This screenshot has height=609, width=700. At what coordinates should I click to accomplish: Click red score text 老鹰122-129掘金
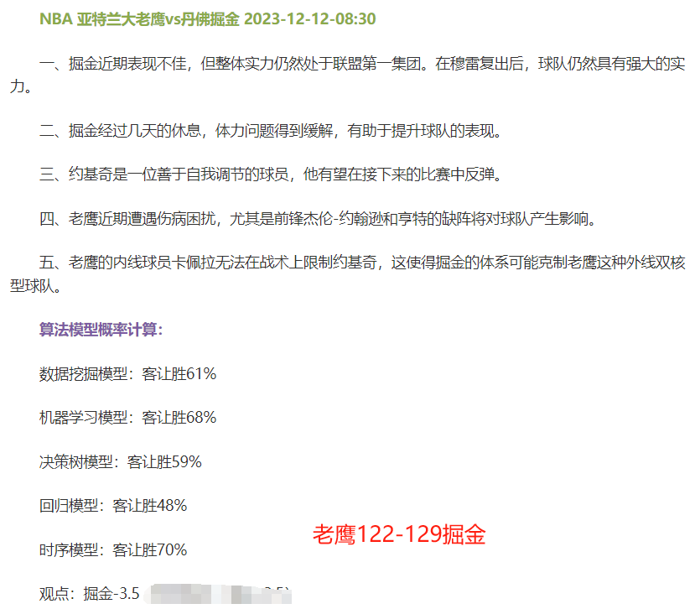[x=399, y=534]
